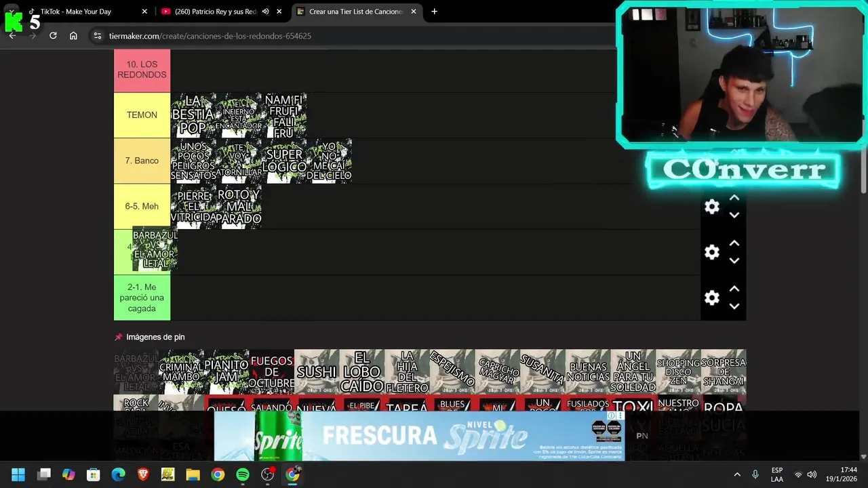
Task: Select UN ÁNGEL PARA TU SOLEDAD image
Action: pyautogui.click(x=633, y=372)
